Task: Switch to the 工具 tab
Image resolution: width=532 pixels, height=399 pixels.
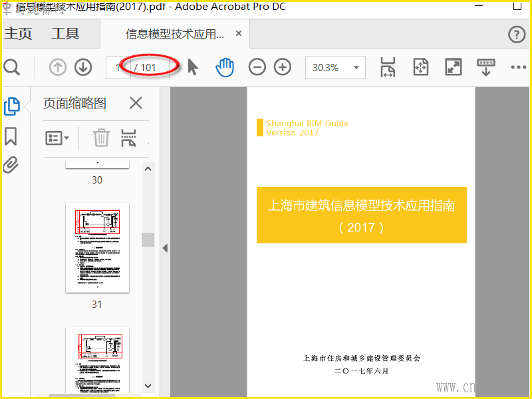Action: [x=65, y=33]
